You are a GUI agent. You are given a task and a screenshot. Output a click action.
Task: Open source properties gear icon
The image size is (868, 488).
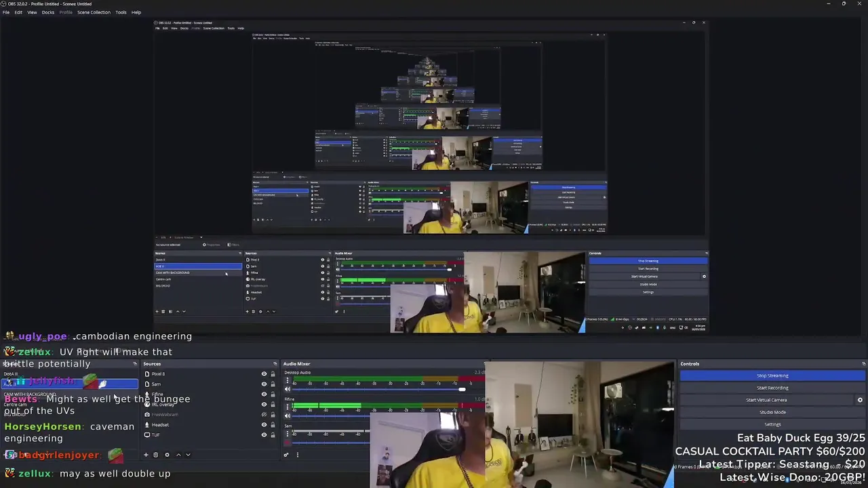(167, 455)
